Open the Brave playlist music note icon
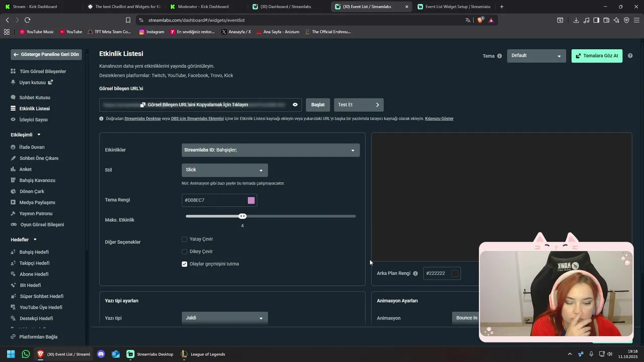644x362 pixels. coord(586,20)
